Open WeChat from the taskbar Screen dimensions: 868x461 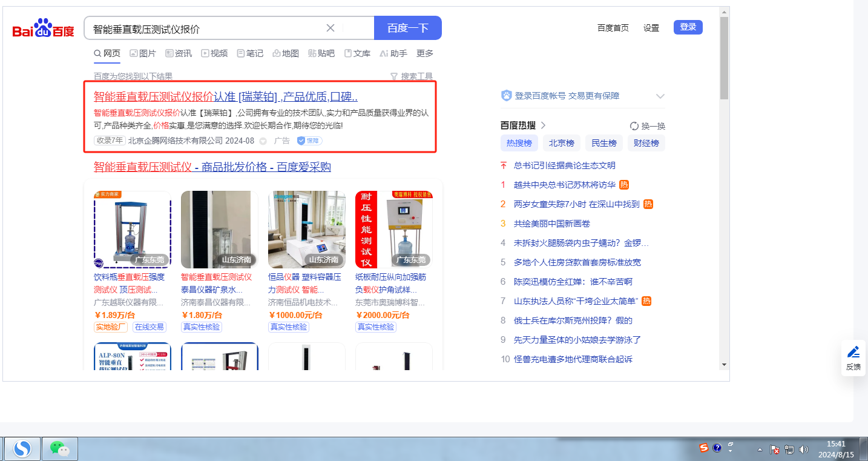[59, 449]
